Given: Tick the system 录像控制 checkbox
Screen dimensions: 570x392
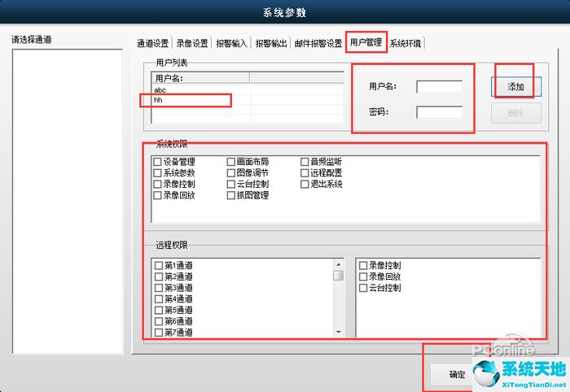Looking at the screenshot, I should [x=157, y=184].
